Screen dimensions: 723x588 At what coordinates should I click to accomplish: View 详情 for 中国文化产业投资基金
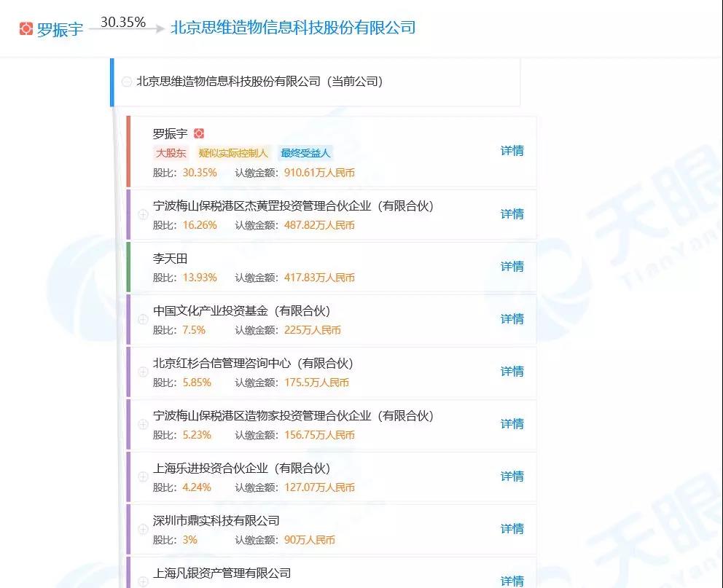point(512,318)
